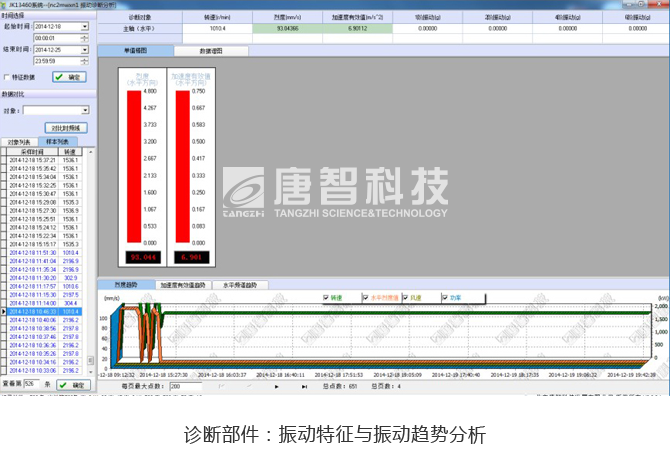The image size is (670, 450).
Task: Select sample row 2014-12-18 15:25:51
Action: coord(44,219)
